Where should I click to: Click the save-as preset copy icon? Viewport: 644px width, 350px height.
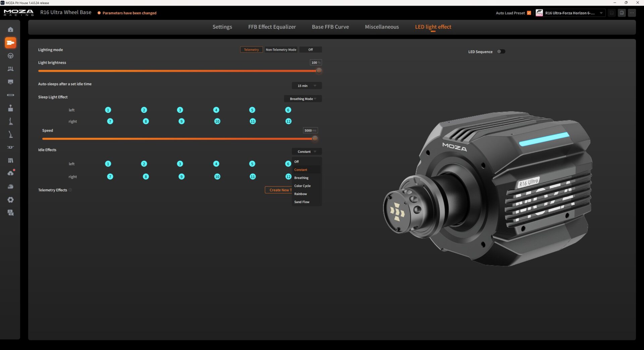[x=622, y=13]
